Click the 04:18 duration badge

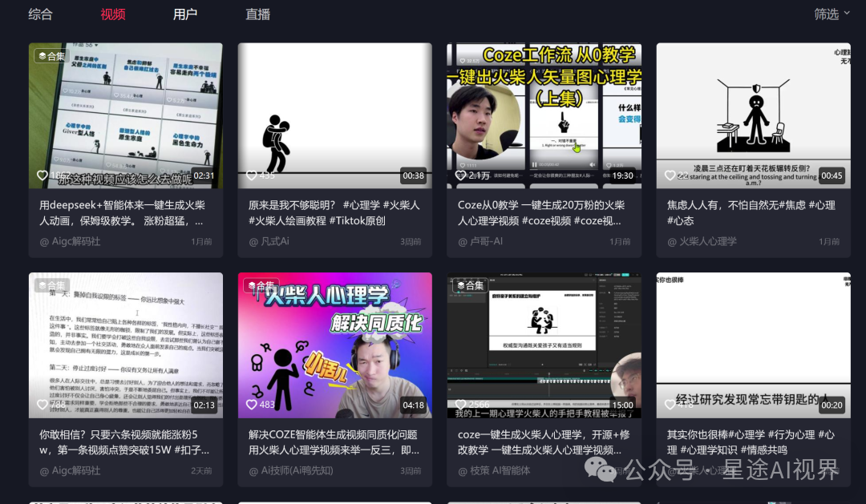(413, 405)
